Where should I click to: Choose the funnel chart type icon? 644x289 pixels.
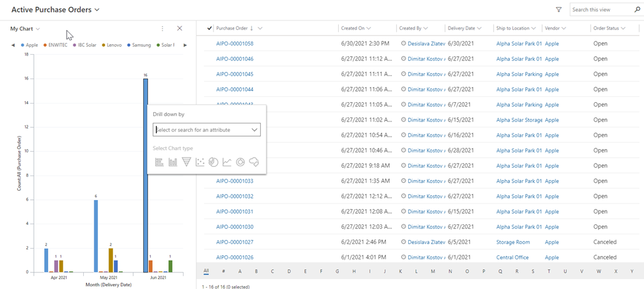[186, 162]
